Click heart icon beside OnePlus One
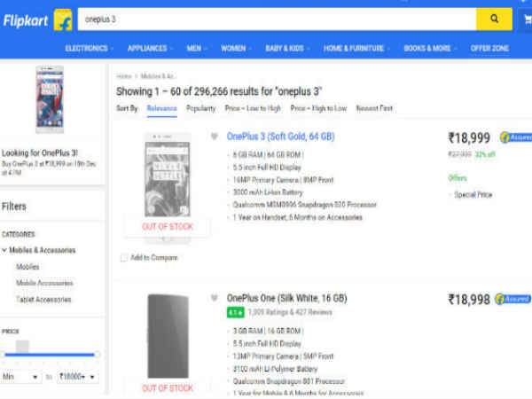 [214, 298]
